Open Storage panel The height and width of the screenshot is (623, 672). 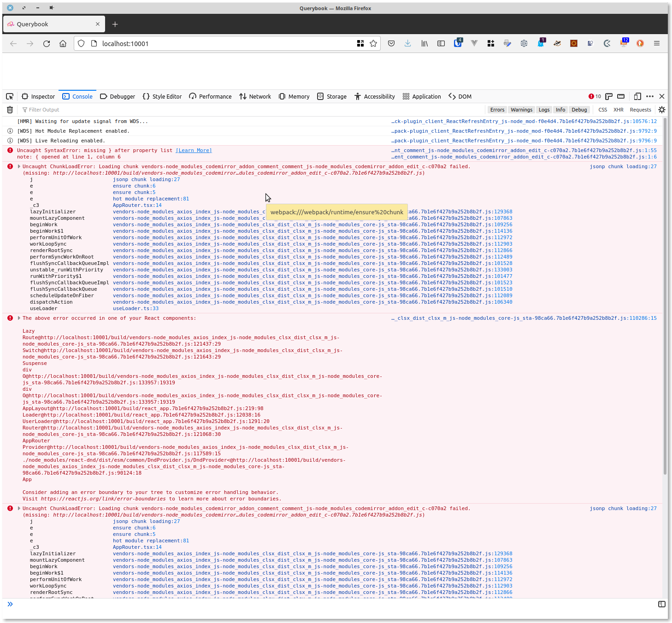click(332, 96)
